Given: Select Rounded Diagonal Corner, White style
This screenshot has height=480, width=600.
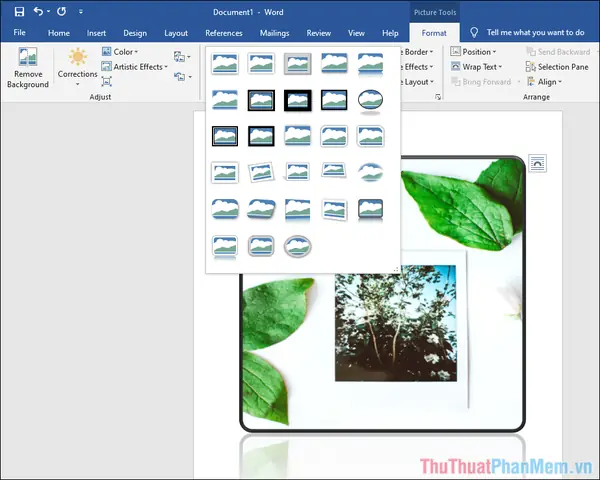Looking at the screenshot, I should pyautogui.click(x=334, y=136).
